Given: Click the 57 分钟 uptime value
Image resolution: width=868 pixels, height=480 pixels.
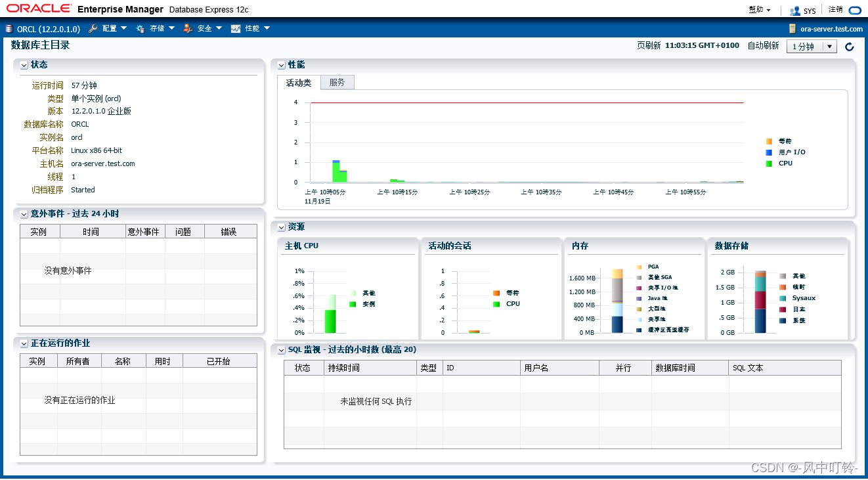Looking at the screenshot, I should point(84,85).
